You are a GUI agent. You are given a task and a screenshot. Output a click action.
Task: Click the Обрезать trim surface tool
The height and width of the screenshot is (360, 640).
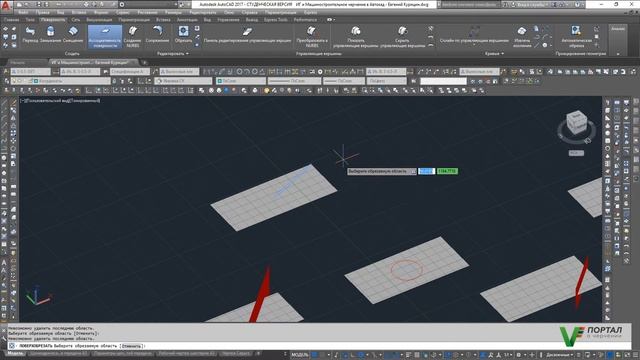[183, 35]
